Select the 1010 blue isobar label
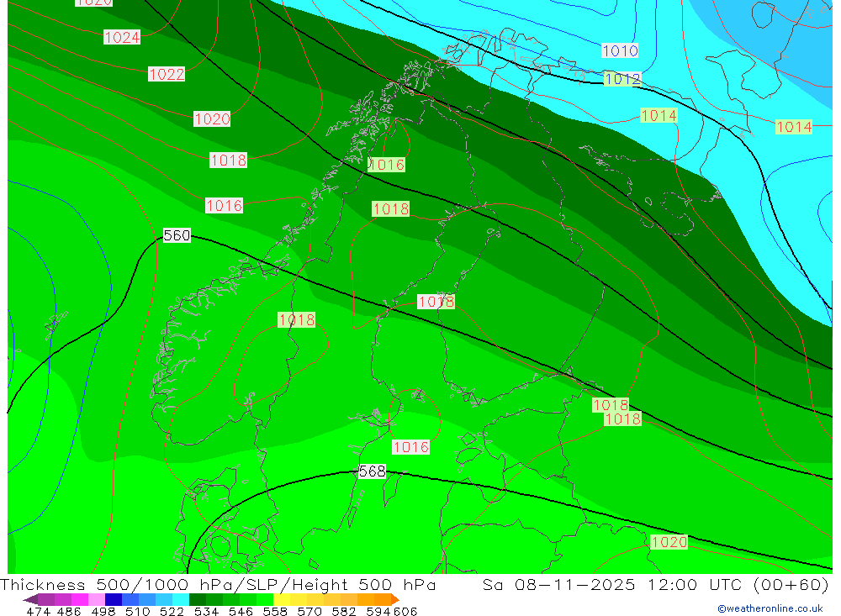The width and height of the screenshot is (841, 616). coord(620,51)
